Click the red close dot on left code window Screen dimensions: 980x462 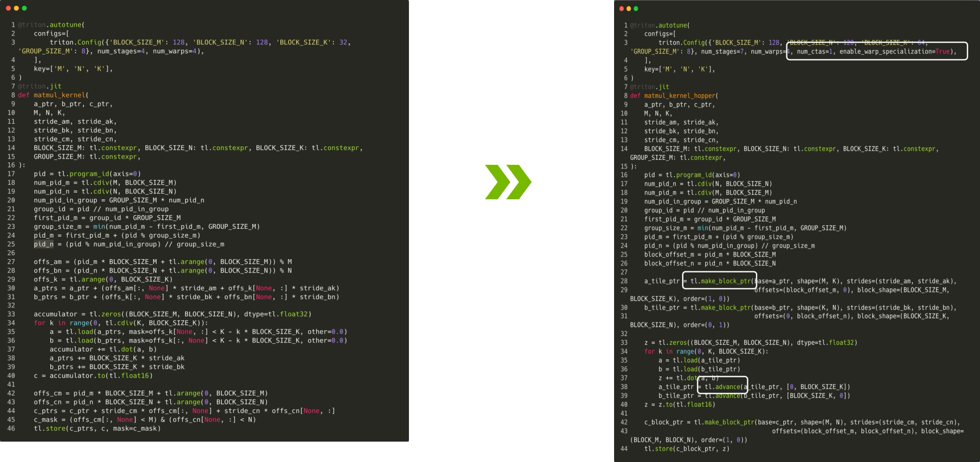click(8, 8)
